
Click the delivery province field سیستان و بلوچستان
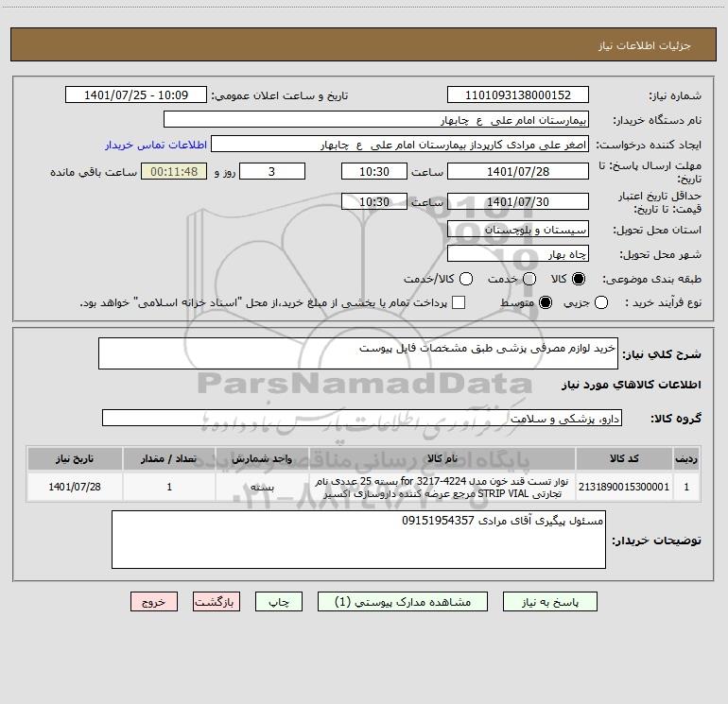click(518, 229)
